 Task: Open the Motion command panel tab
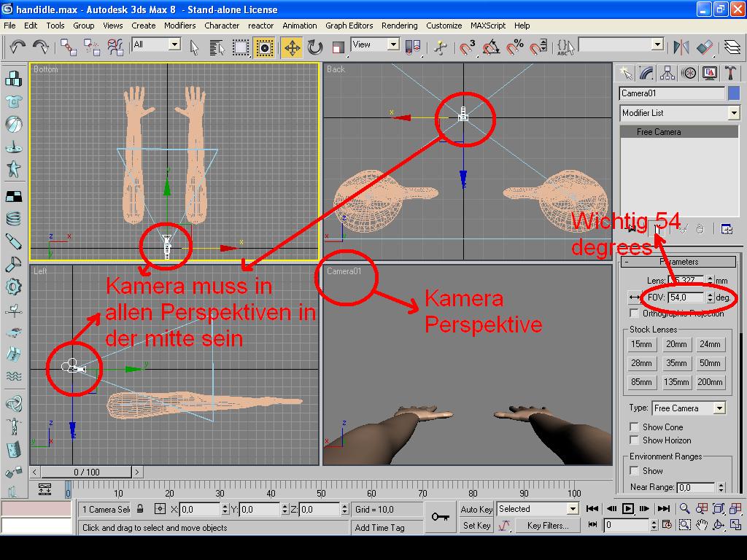(689, 73)
